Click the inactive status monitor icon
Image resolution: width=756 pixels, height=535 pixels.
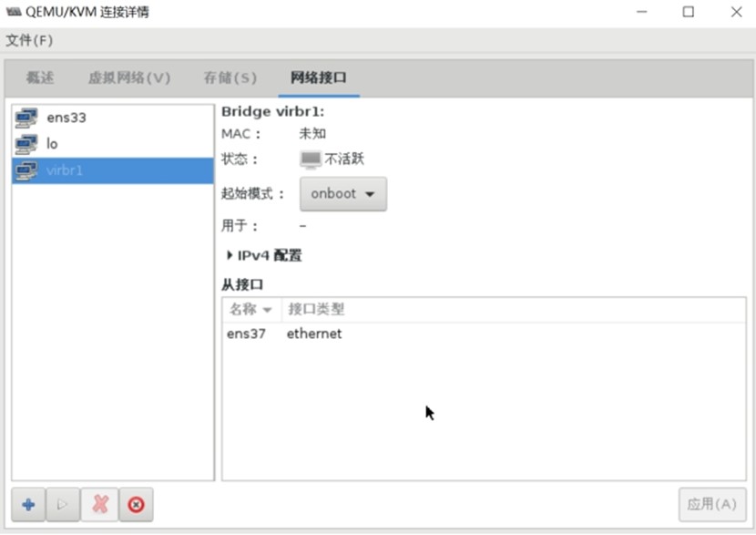(x=311, y=159)
